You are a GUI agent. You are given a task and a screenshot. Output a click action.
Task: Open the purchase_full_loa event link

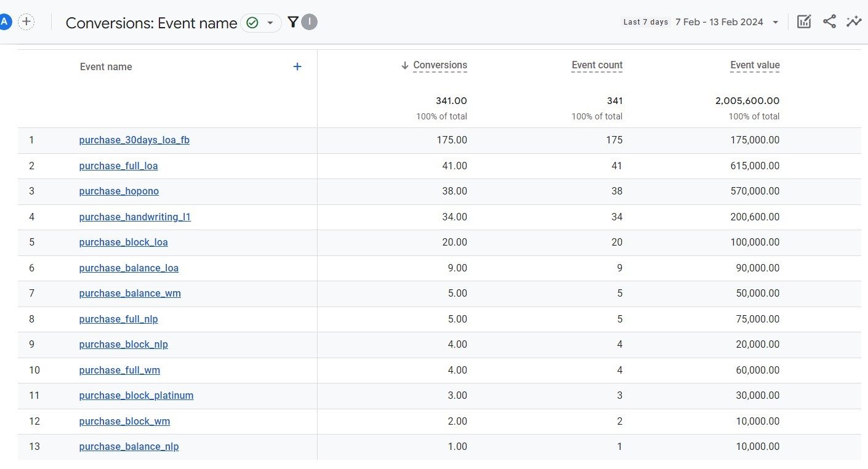[118, 166]
